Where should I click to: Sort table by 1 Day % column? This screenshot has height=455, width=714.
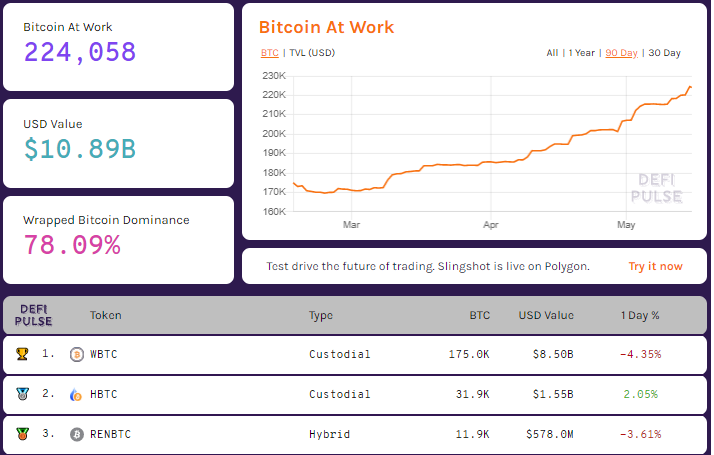639,315
